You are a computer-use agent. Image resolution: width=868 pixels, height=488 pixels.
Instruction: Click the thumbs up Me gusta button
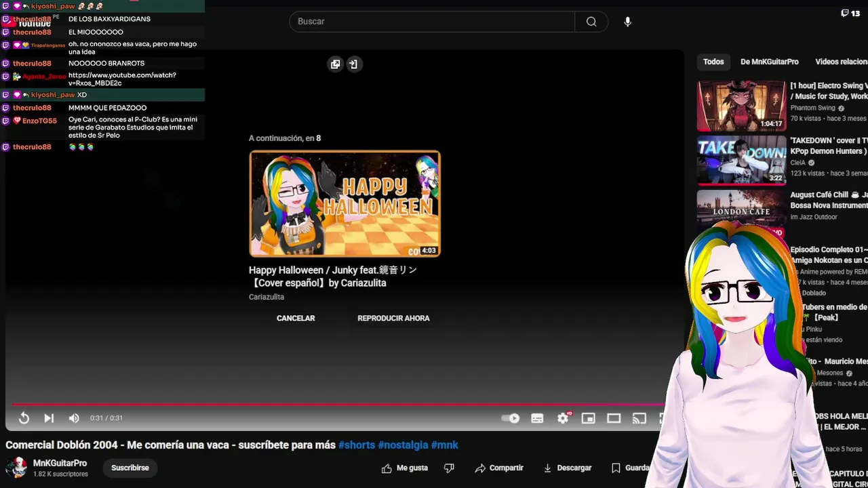(405, 468)
